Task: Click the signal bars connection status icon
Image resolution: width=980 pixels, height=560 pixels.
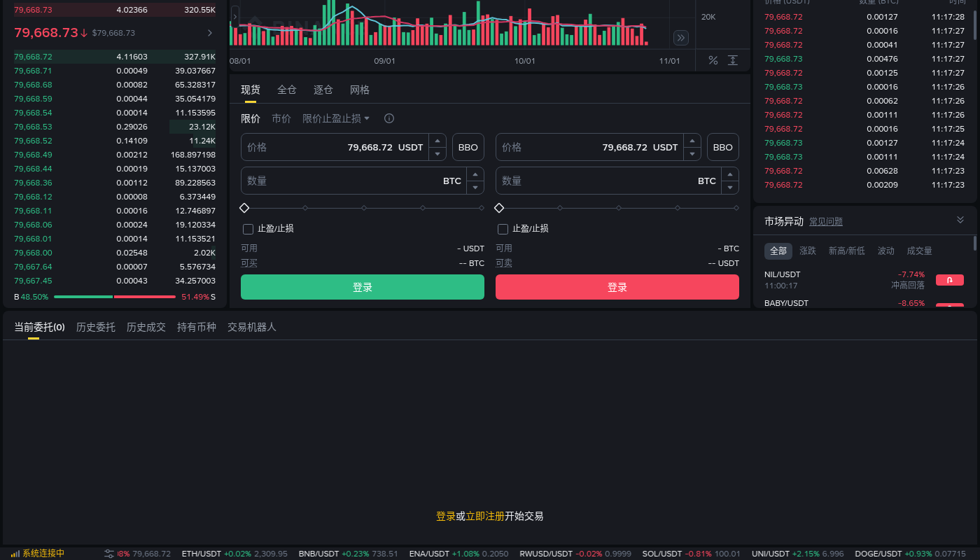Action: point(15,554)
